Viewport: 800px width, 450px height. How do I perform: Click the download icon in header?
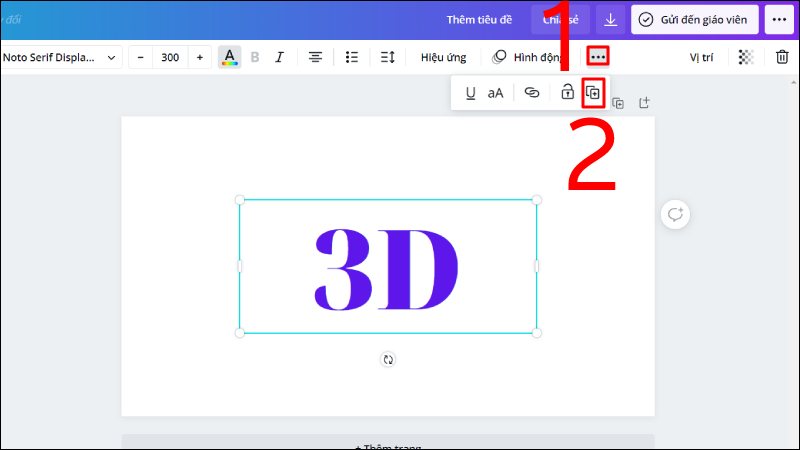tap(610, 19)
